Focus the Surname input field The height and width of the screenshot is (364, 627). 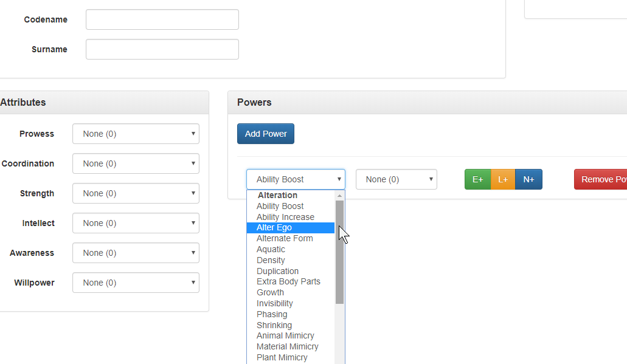pyautogui.click(x=162, y=49)
